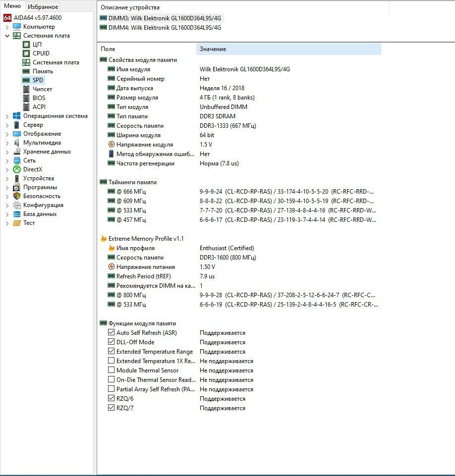Click the Программы icon

pyautogui.click(x=17, y=187)
